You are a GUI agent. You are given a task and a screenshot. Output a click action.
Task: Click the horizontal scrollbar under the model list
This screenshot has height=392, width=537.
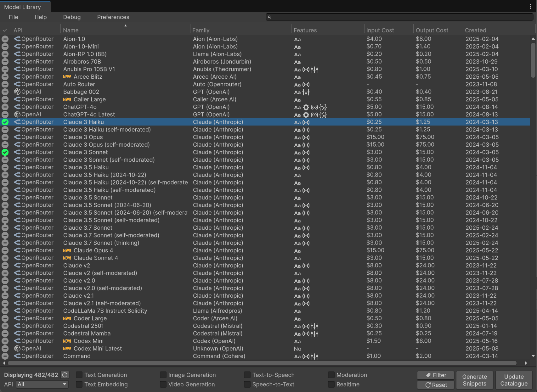[262, 363]
